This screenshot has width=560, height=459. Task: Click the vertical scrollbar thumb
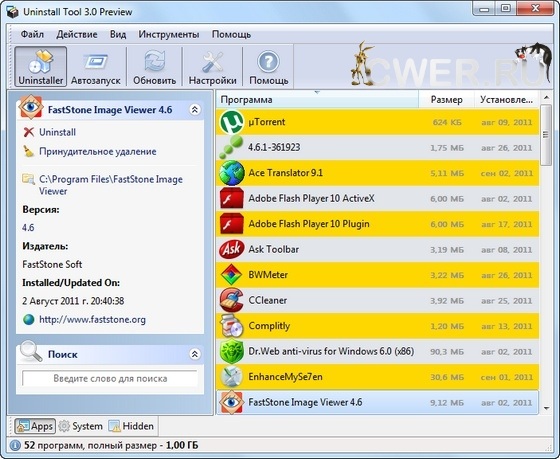tap(546, 135)
